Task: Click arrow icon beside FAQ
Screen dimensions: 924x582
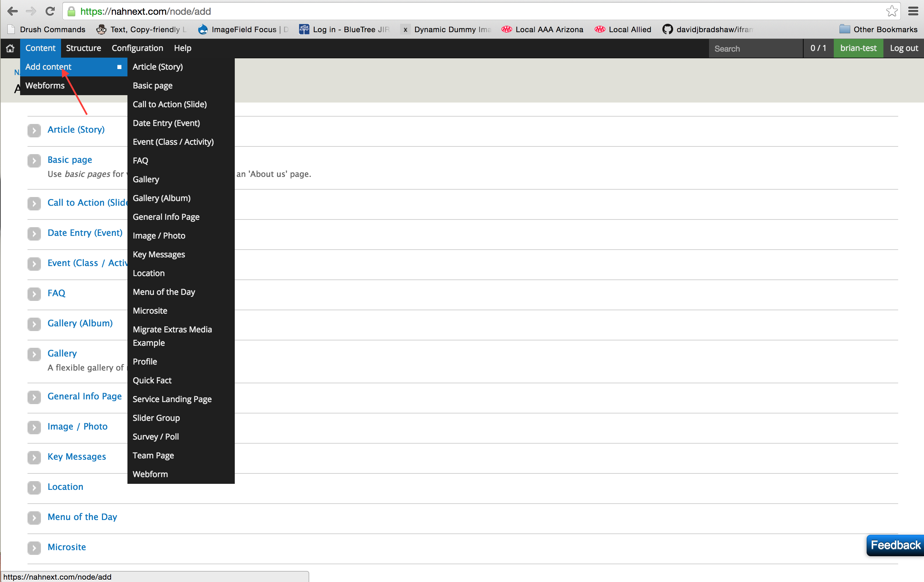Action: click(x=34, y=294)
